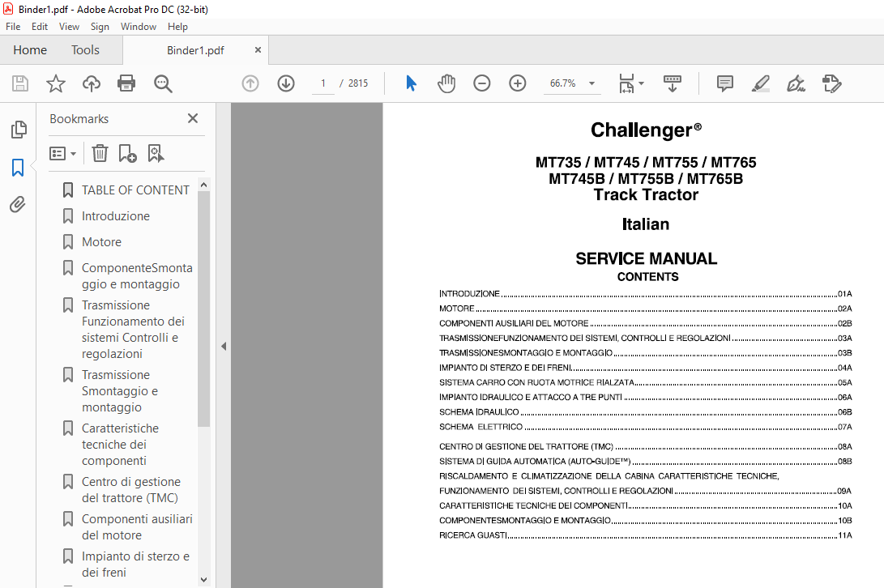Click the scrolling mode keyboard icon
This screenshot has width=884, height=588.
tap(672, 83)
